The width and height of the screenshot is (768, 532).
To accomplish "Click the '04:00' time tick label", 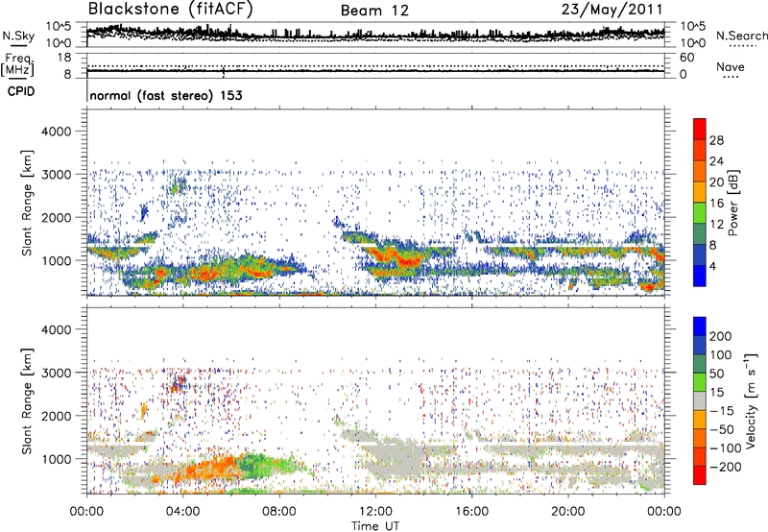I will point(182,512).
